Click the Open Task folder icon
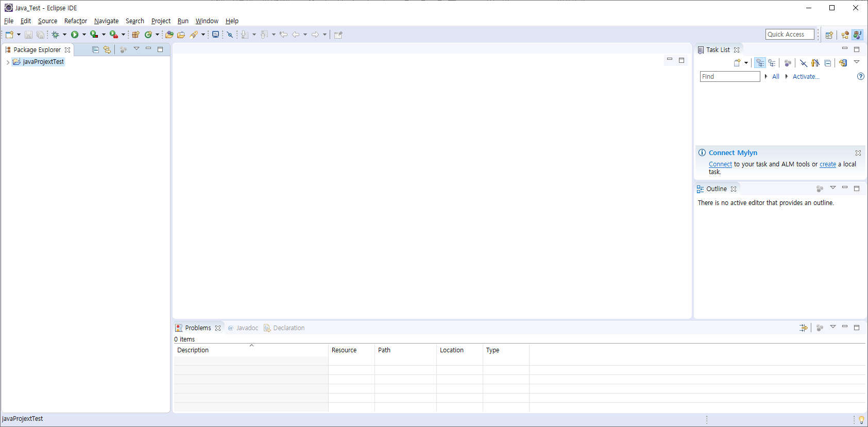 coord(181,35)
